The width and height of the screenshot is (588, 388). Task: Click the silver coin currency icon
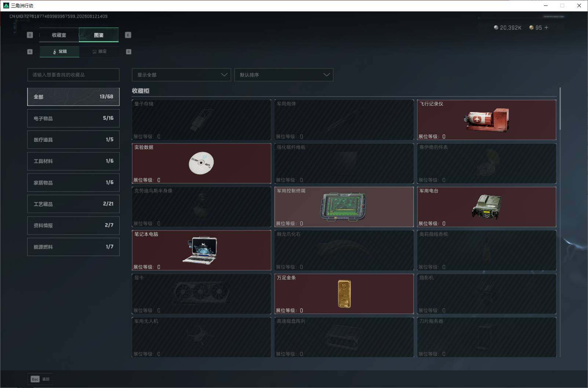tap(496, 28)
